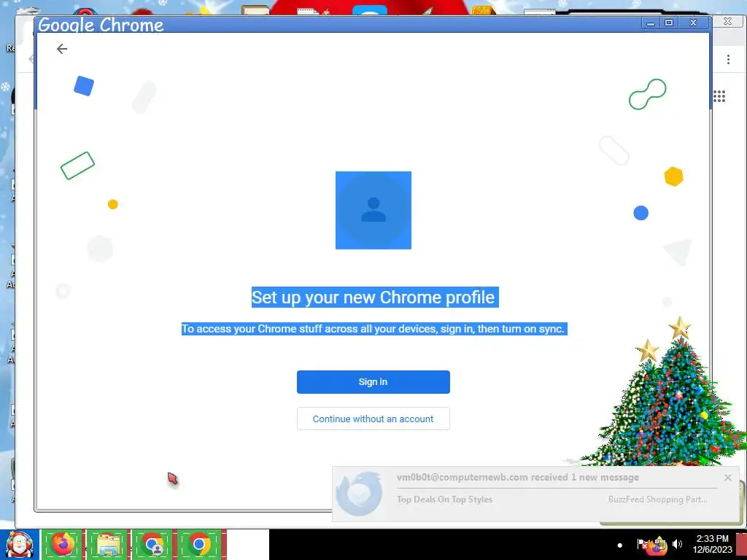This screenshot has height=560, width=747.
Task: Click the "Set up your new Chrome profile" heading
Action: coord(375,297)
